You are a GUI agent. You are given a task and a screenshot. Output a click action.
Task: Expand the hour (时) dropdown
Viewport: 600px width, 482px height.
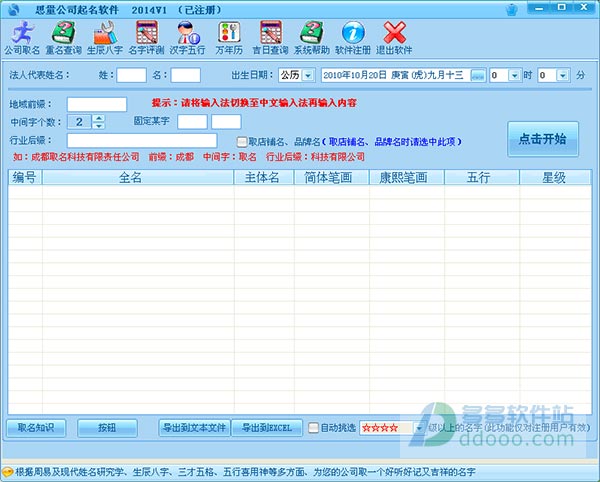515,75
